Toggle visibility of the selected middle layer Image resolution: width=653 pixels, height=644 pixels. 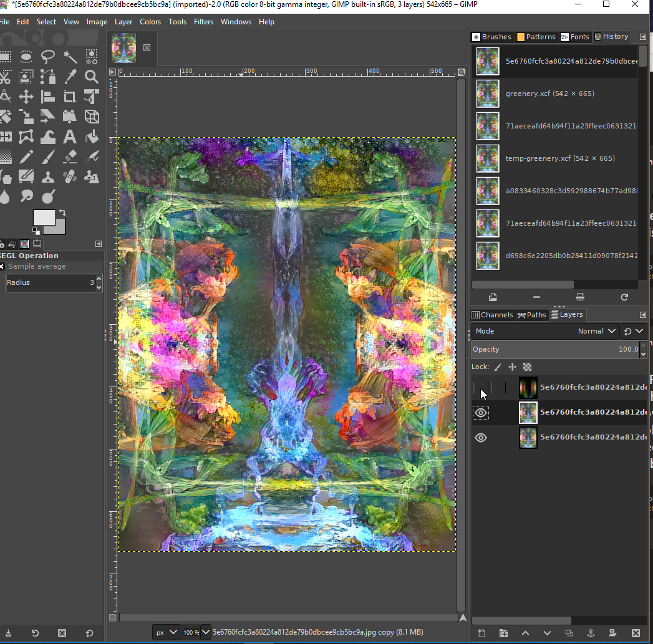pyautogui.click(x=481, y=413)
